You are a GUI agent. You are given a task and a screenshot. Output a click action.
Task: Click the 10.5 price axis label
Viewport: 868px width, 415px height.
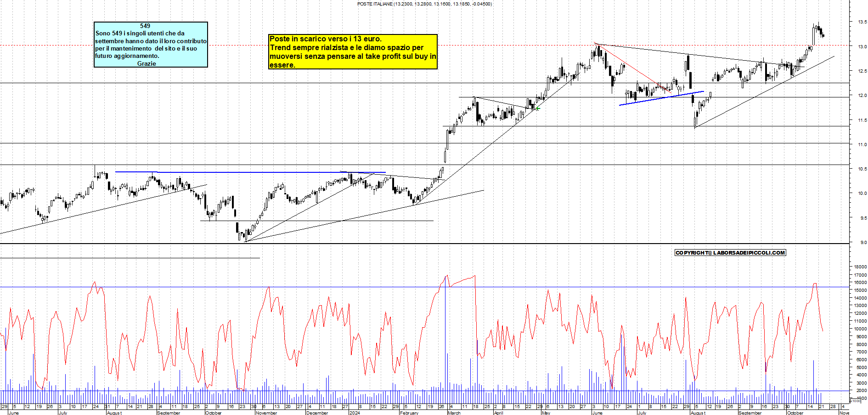[x=862, y=169]
